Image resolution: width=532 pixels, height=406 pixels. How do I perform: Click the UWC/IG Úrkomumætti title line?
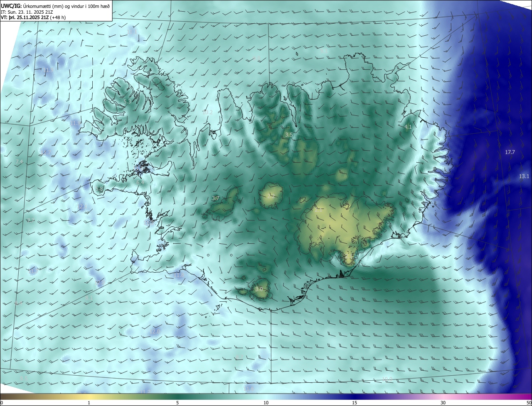point(55,6)
